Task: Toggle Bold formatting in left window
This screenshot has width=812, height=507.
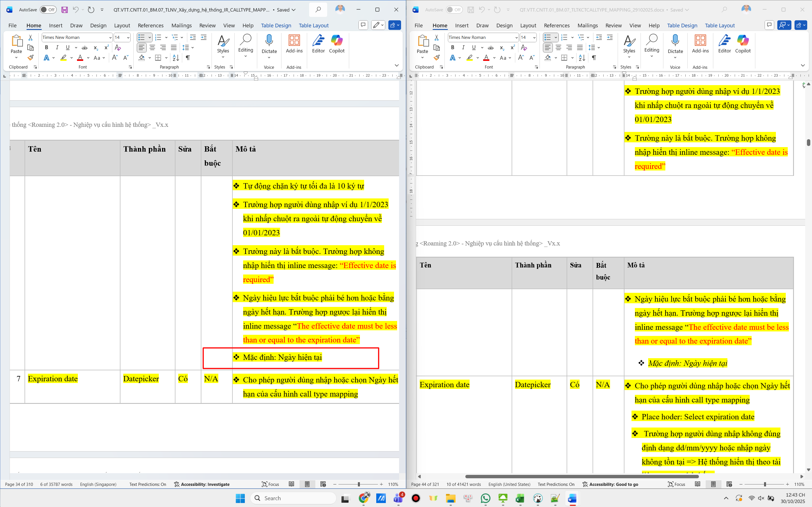Action: (46, 48)
